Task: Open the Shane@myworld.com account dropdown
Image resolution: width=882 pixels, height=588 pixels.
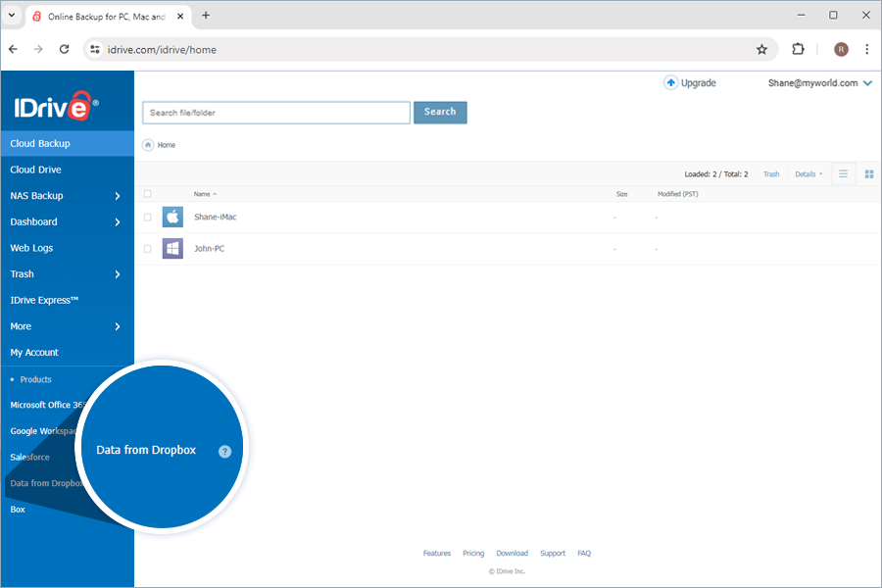Action: 819,82
